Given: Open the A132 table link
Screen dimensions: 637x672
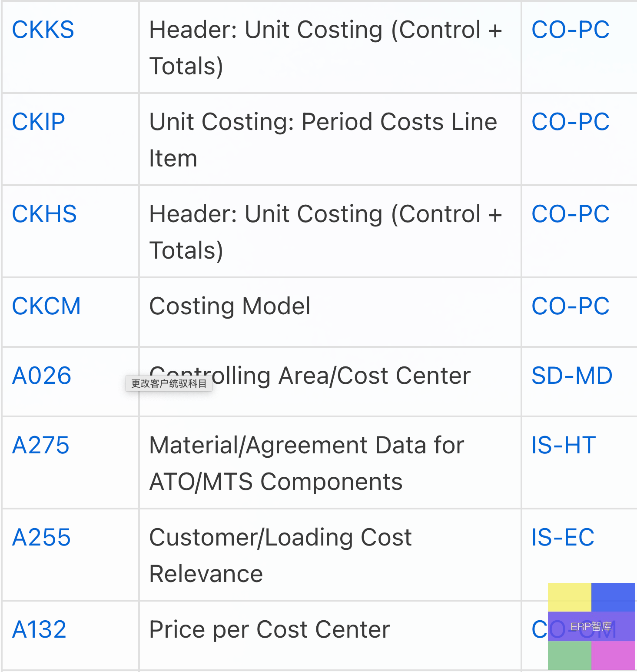Looking at the screenshot, I should pyautogui.click(x=40, y=630).
